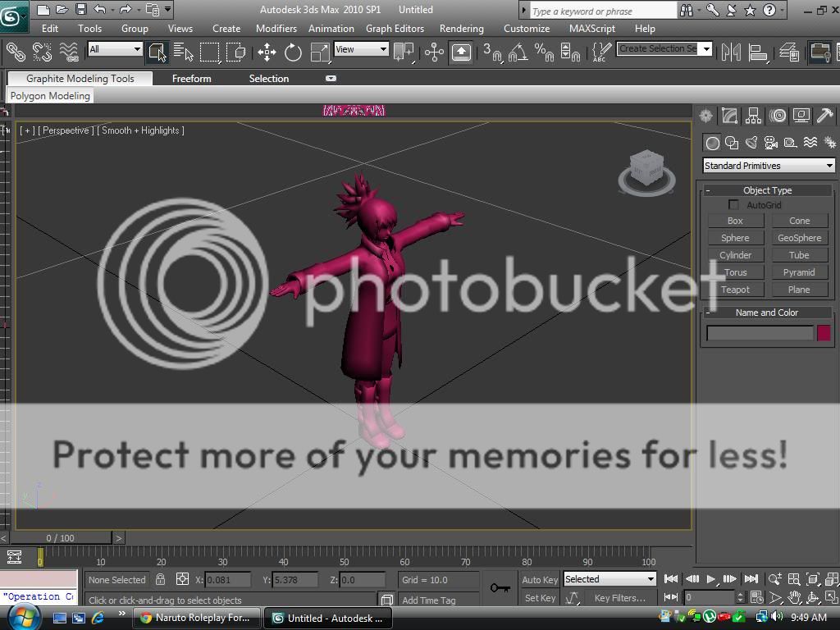The width and height of the screenshot is (840, 630).
Task: Select the Cameras create category
Action: pyautogui.click(x=771, y=143)
